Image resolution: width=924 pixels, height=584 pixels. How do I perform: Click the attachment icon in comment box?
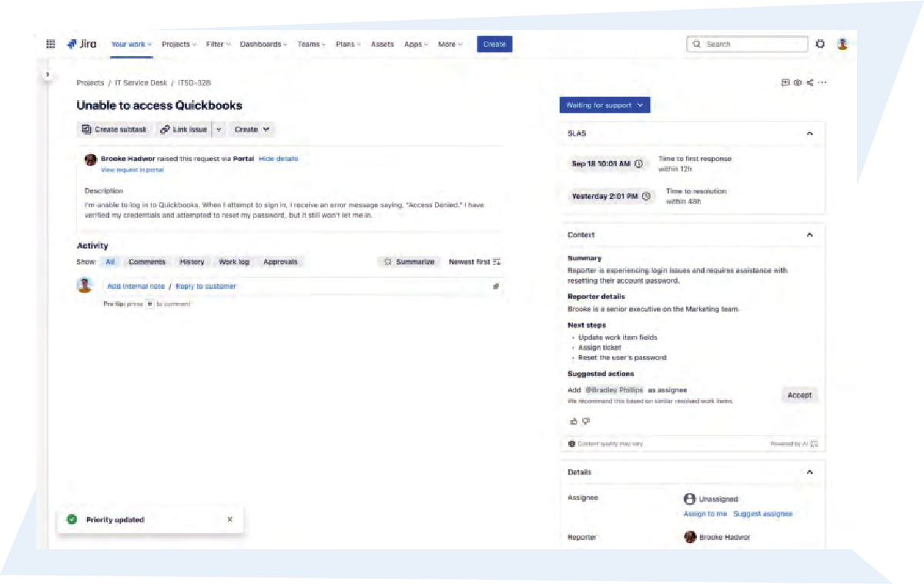tap(497, 287)
